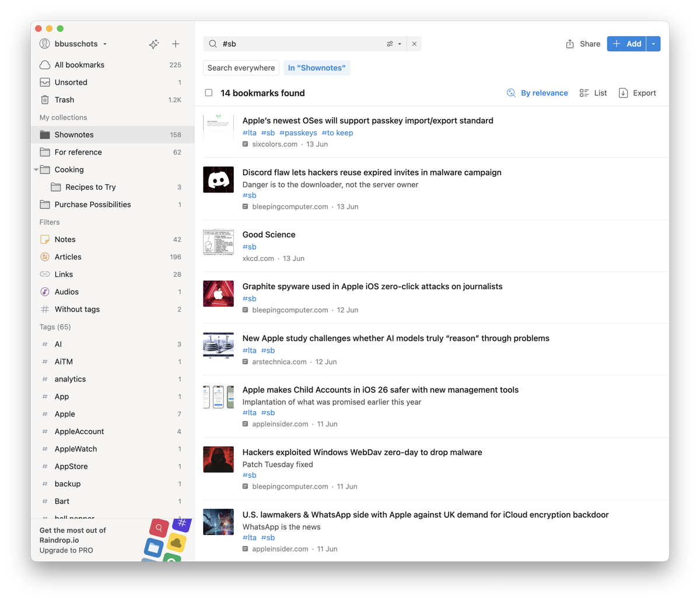This screenshot has height=602, width=700.
Task: Click the plus icon to create collection
Action: tap(176, 44)
